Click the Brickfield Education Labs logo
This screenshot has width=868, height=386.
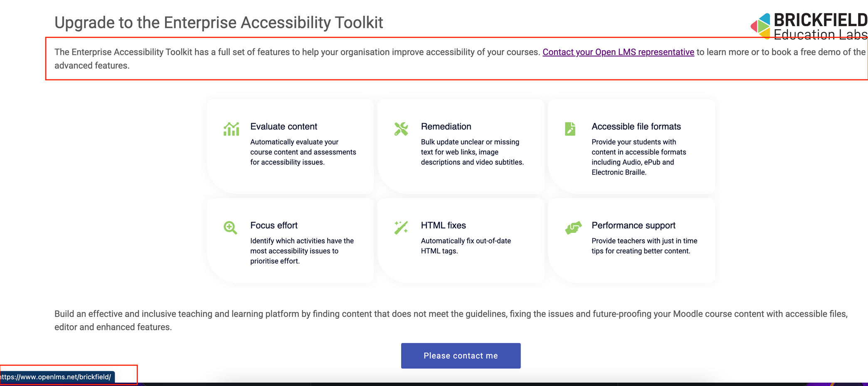[809, 26]
